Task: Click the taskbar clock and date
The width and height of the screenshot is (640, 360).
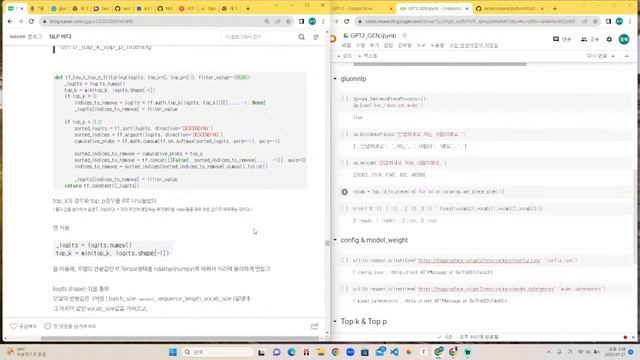Action: tap(617, 352)
